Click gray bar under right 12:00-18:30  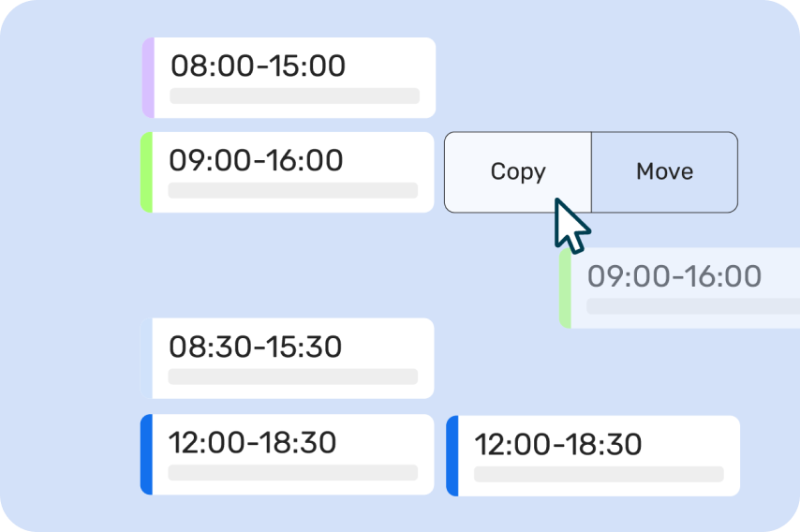[x=599, y=474]
